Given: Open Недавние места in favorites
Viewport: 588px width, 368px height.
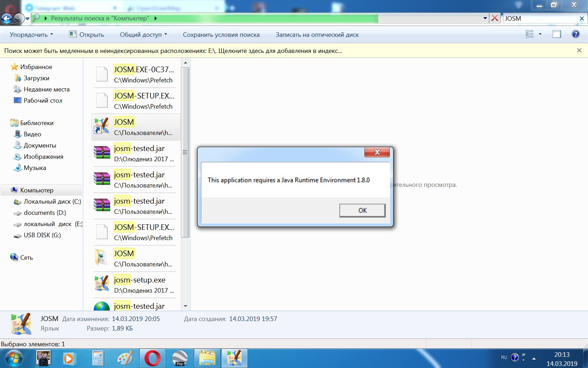Looking at the screenshot, I should click(42, 89).
